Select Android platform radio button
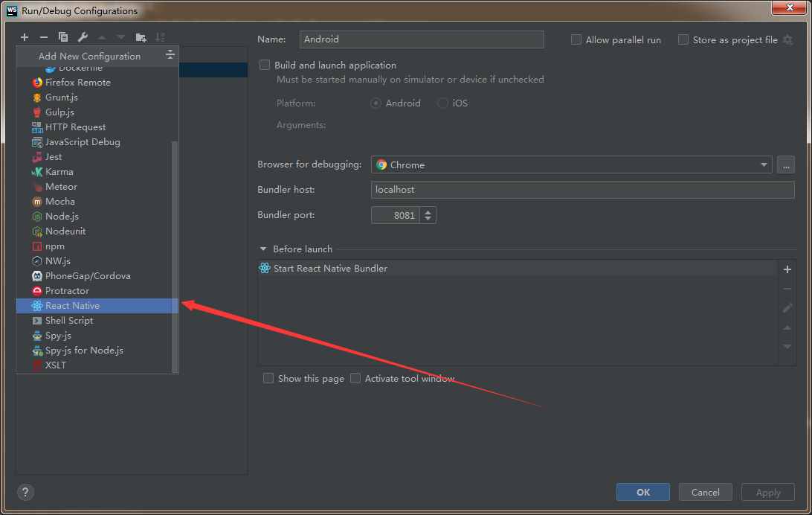This screenshot has height=515, width=812. 376,103
